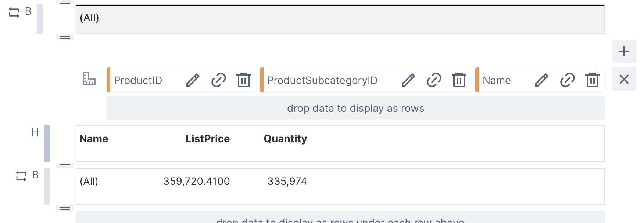Viewport: 644px width, 223px height.
Task: Delete the ProductID field using trash icon
Action: coord(243,80)
